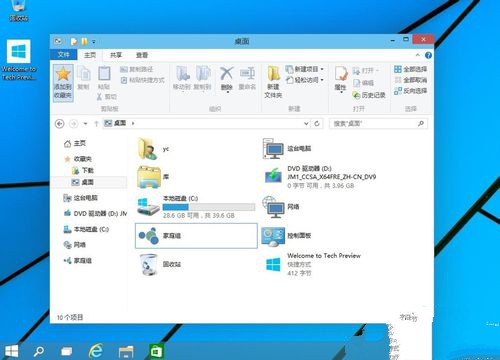Click the 粘贴 clipboard icon

point(104,73)
